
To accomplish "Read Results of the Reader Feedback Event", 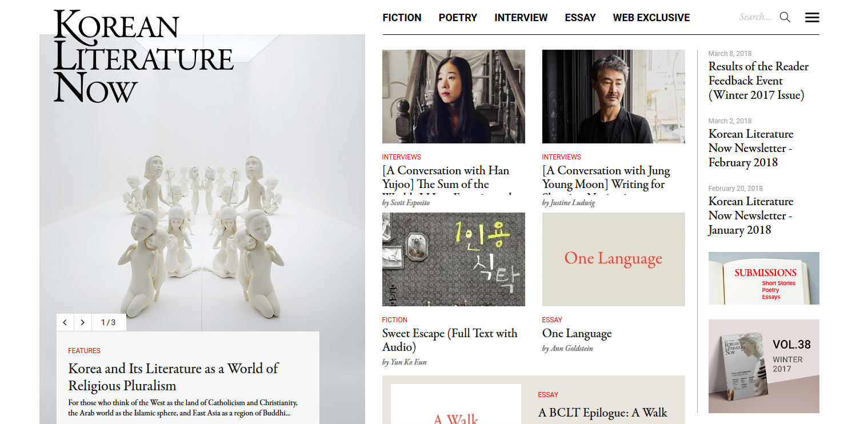I will [x=758, y=81].
